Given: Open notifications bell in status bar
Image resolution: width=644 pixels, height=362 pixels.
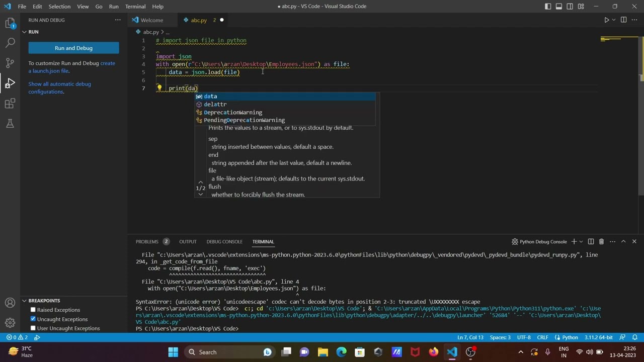Looking at the screenshot, I should click(635, 337).
